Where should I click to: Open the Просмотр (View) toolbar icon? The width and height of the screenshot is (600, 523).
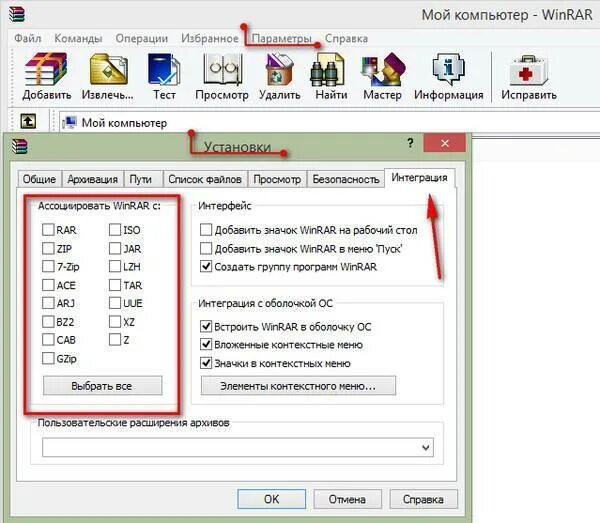pos(223,69)
